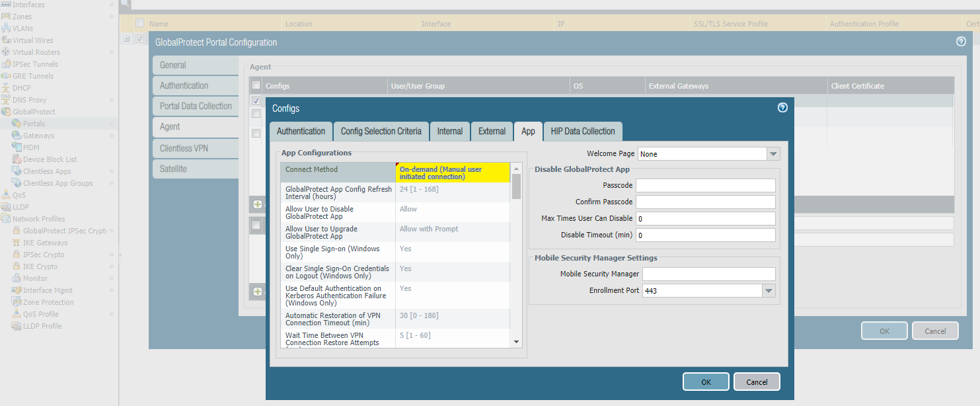Toggle select-all checkbox beside Name column

(139, 23)
